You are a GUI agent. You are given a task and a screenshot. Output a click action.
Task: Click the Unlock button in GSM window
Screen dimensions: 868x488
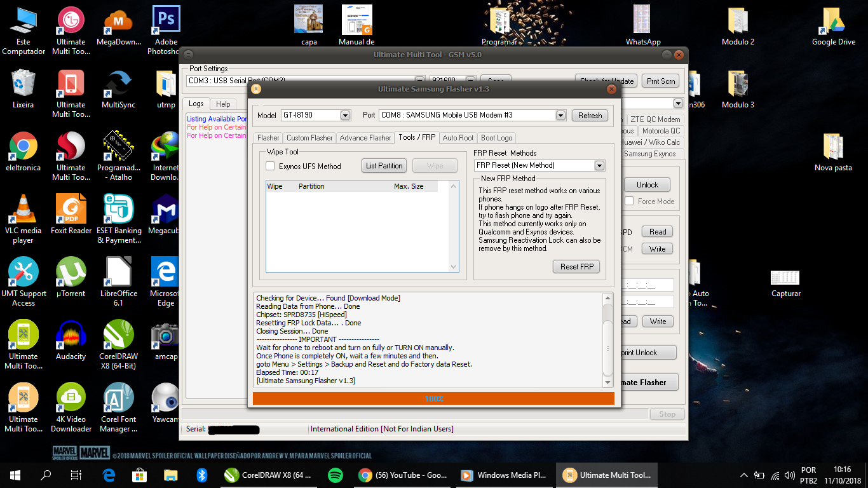[648, 185]
